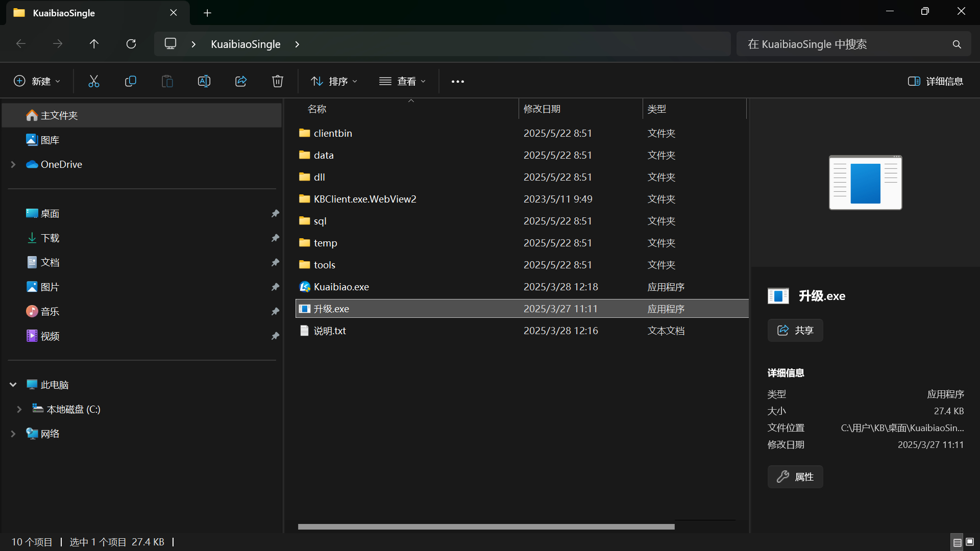This screenshot has height=551, width=980.
Task: Select the clientbin folder
Action: click(522, 133)
